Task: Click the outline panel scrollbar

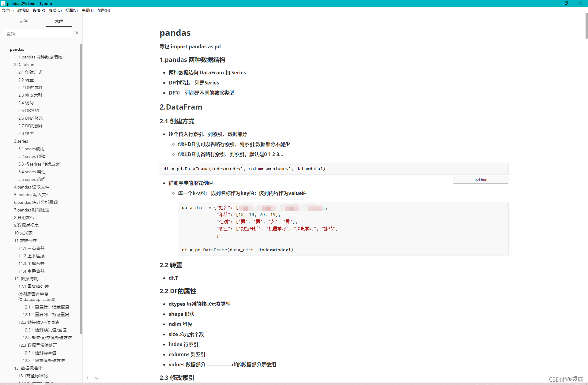Action: pos(81,189)
